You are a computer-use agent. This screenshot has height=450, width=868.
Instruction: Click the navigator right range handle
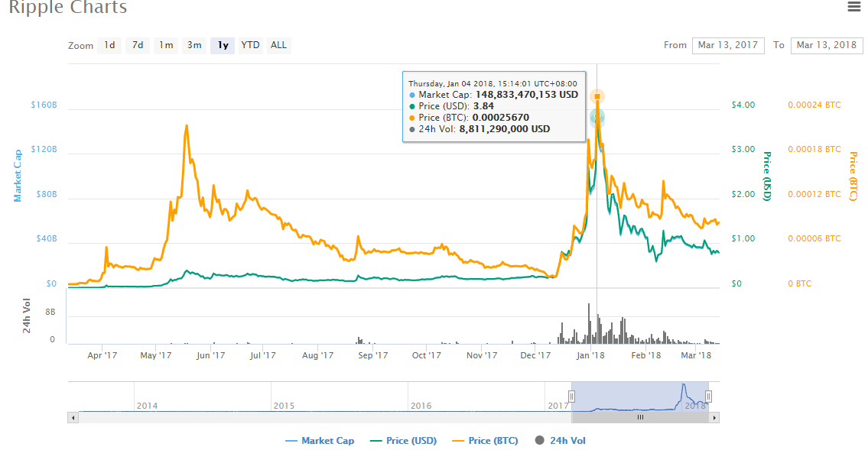708,397
